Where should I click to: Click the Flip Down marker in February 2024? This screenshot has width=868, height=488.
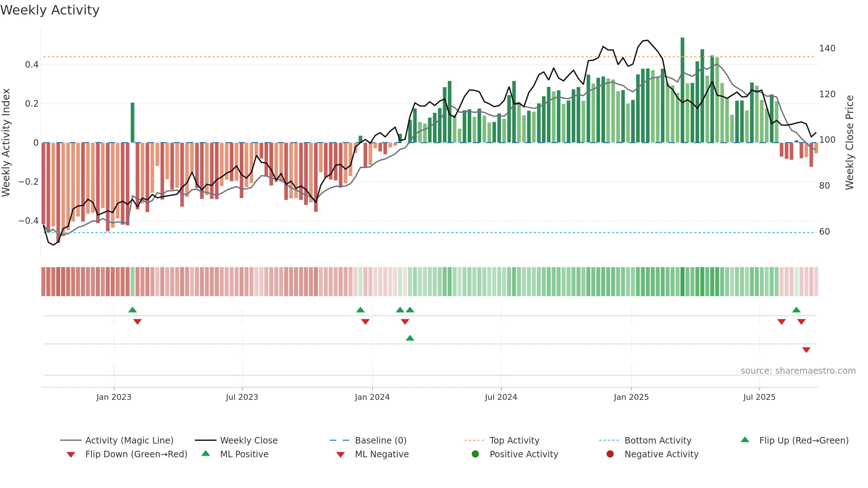pyautogui.click(x=405, y=322)
